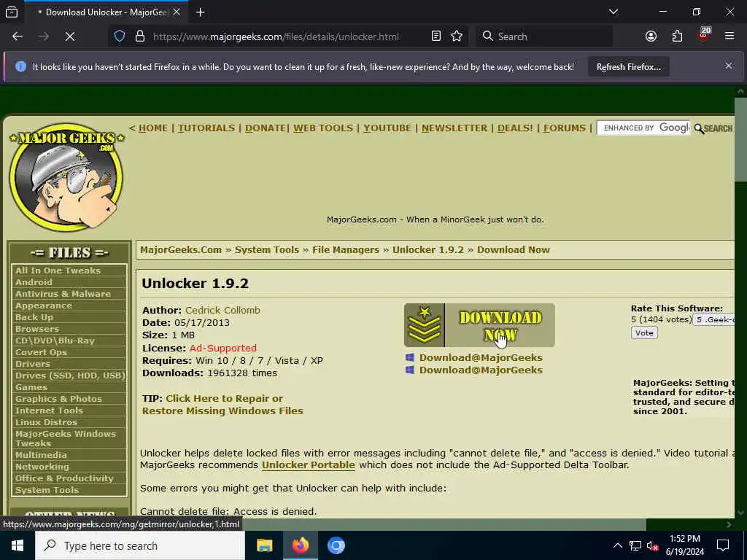This screenshot has height=560, width=747.
Task: Click the red extension icon with badge 20
Action: 704,35
